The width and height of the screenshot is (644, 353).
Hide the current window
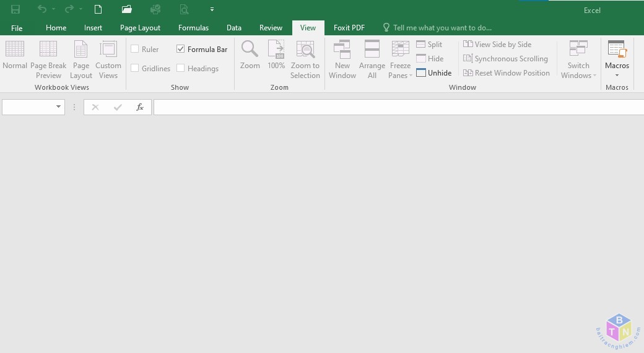coord(430,59)
